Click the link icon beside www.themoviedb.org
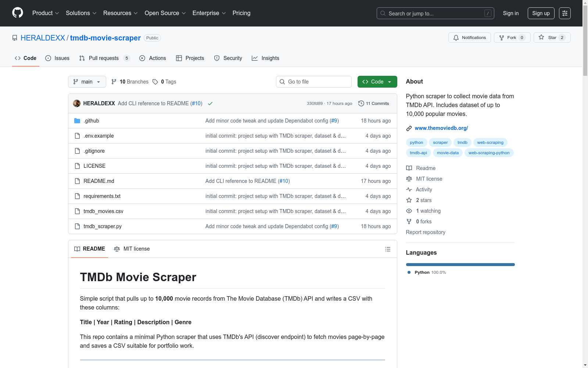The width and height of the screenshot is (588, 368). point(409,128)
